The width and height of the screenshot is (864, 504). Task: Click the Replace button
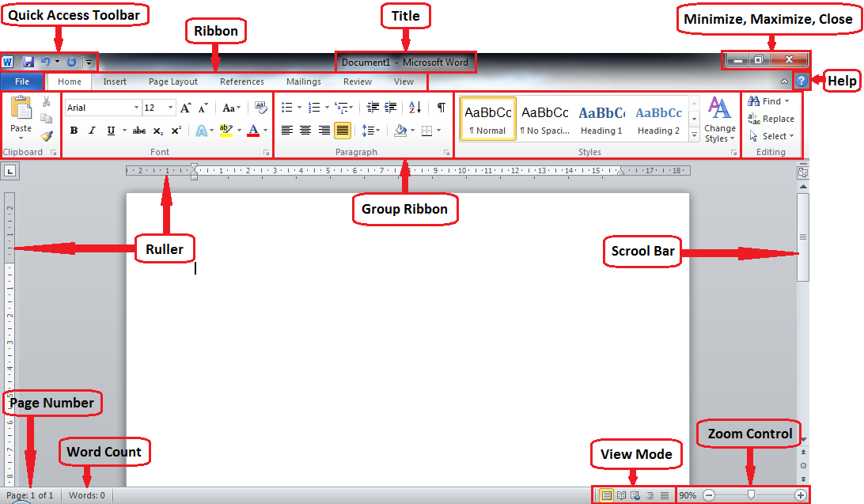pyautogui.click(x=771, y=119)
